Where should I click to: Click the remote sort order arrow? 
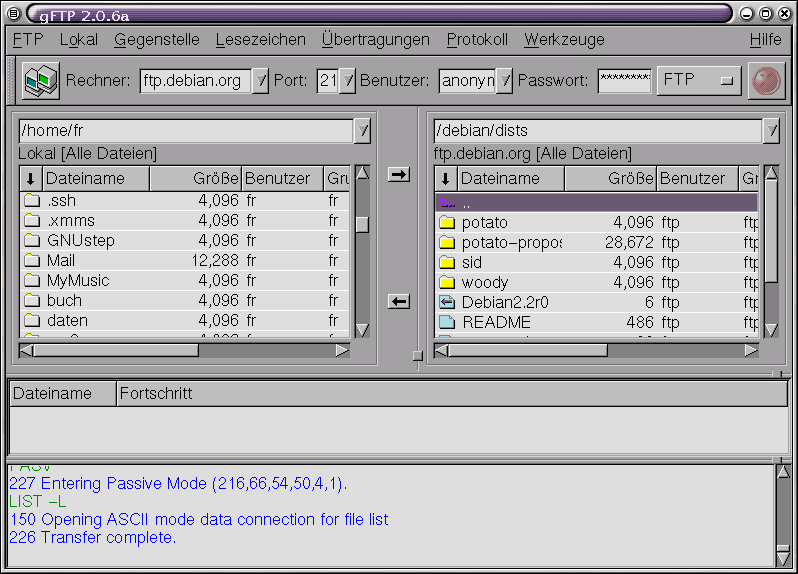click(446, 179)
